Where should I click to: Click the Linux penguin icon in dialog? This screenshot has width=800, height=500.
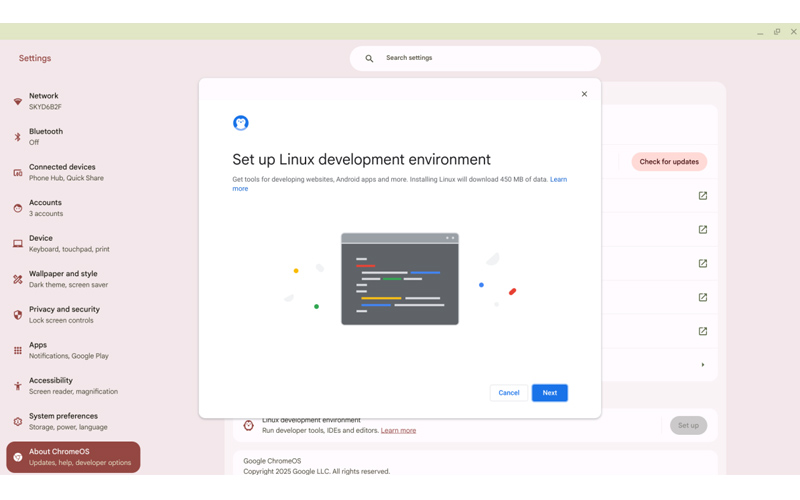coord(241,123)
